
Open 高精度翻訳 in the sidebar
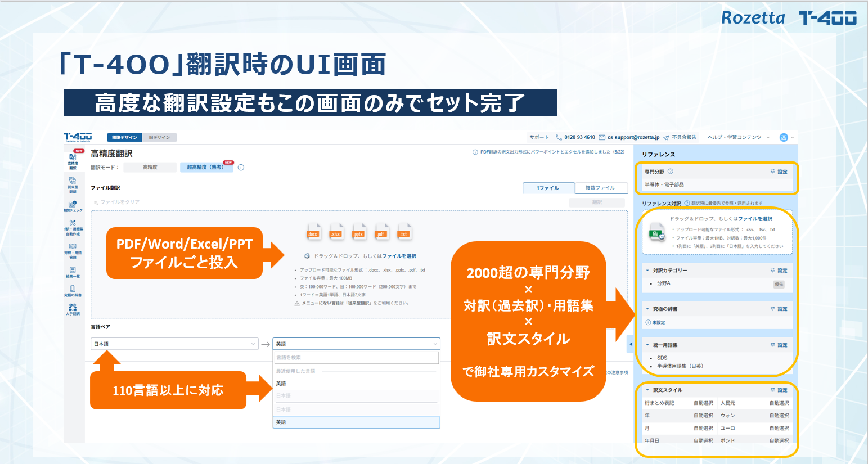[73, 160]
